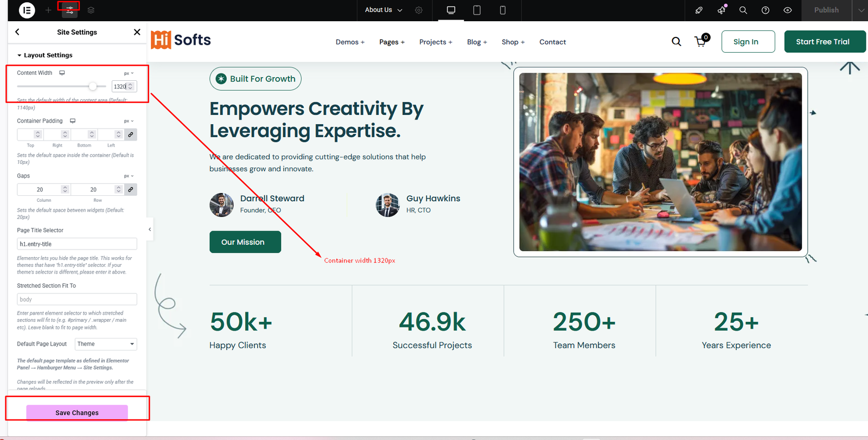Click the Contact menu item
The width and height of the screenshot is (868, 440).
(552, 42)
